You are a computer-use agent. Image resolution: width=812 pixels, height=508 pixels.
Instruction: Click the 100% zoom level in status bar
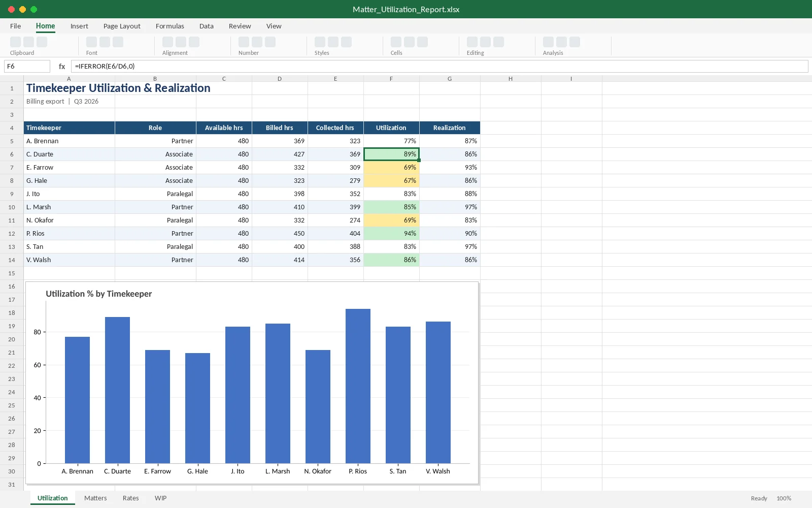click(784, 498)
